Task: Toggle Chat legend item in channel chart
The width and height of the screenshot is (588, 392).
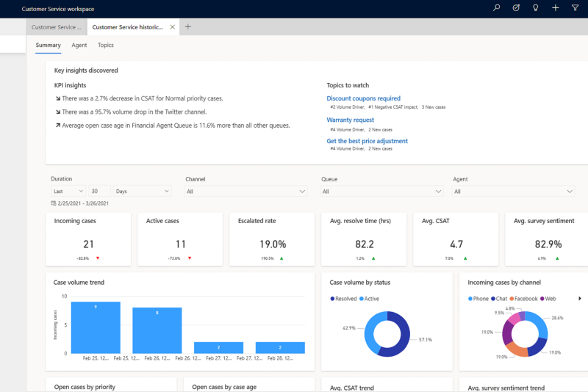Action: 499,299
